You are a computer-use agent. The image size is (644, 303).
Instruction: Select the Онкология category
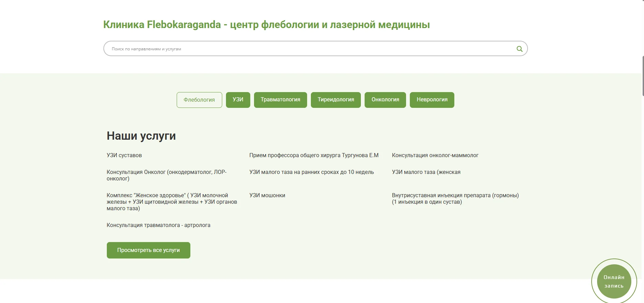(x=385, y=100)
